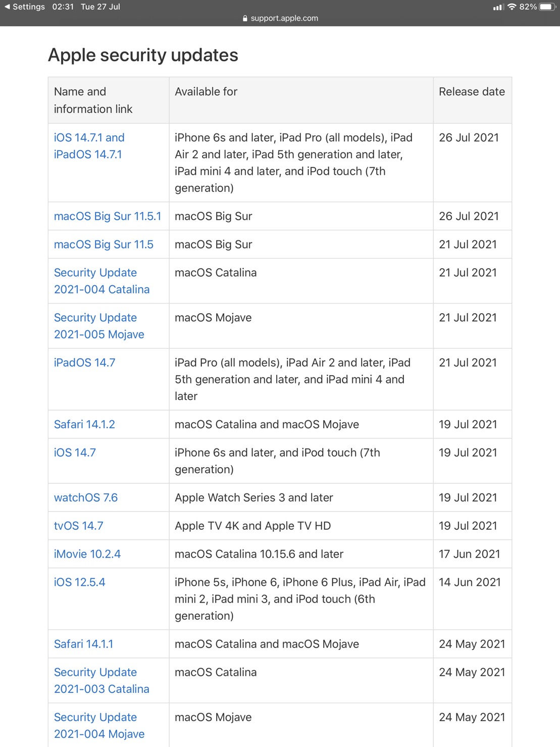Tap the Wi-Fi status icon
This screenshot has height=747, width=560.
(512, 7)
